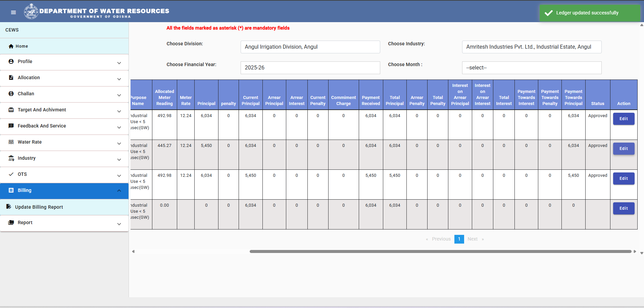The width and height of the screenshot is (644, 308).
Task: Open the Choose Financial Year dropdown
Action: (310, 68)
